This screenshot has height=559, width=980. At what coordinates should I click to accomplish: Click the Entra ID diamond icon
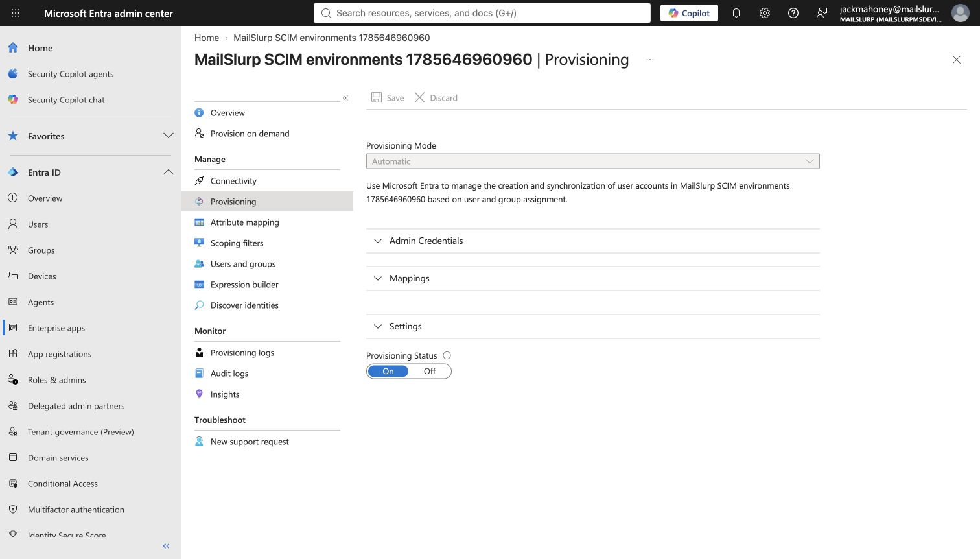pos(13,172)
